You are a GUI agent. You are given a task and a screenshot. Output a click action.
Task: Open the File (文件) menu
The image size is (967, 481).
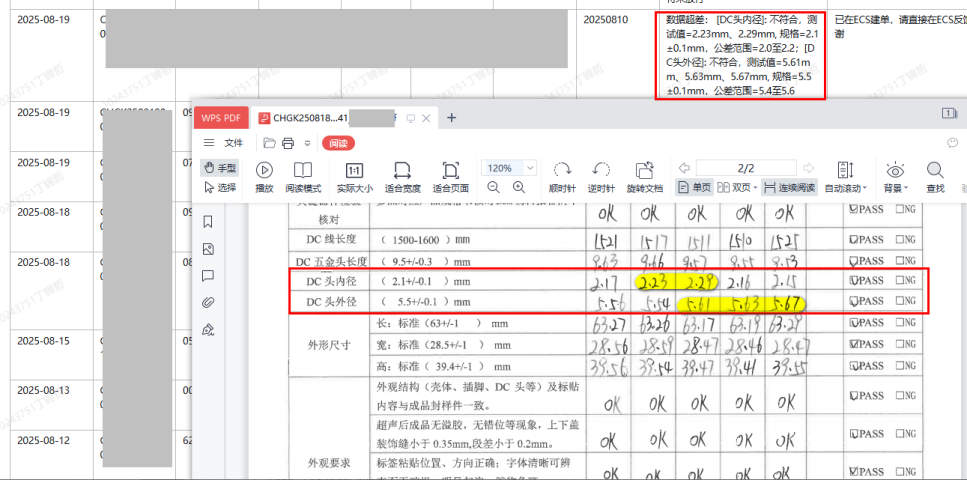pos(225,143)
